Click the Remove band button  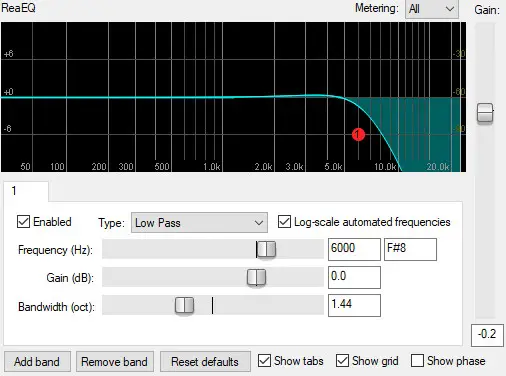point(115,361)
